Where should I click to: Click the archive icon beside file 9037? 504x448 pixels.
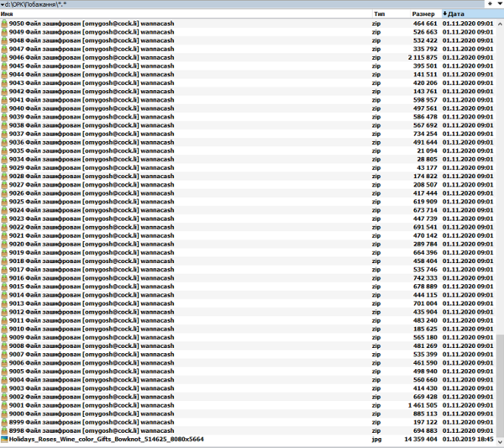coord(4,134)
